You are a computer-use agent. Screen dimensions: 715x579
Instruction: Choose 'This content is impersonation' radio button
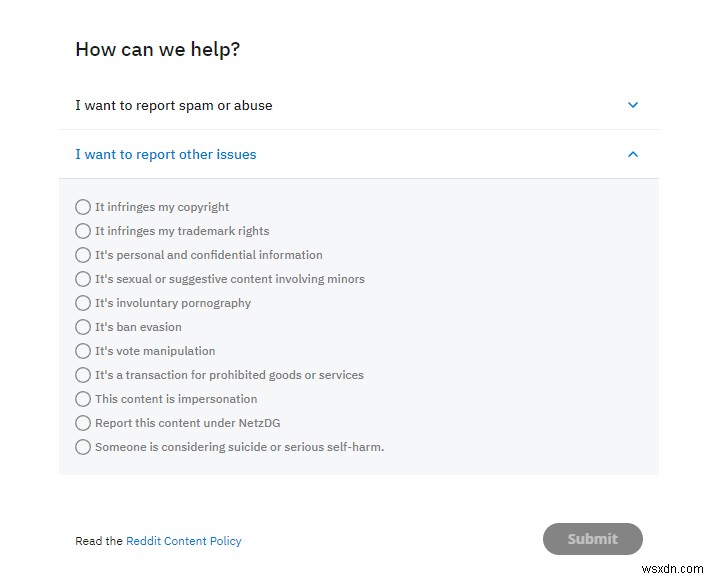[83, 399]
